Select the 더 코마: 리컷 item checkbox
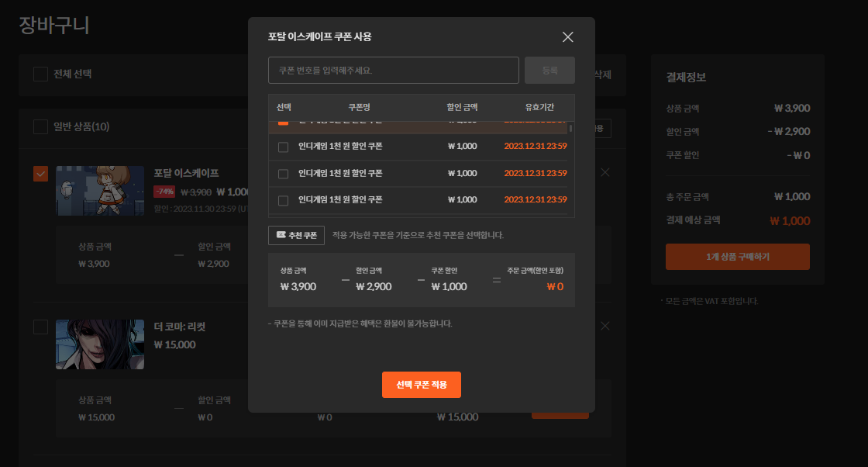 coord(40,327)
